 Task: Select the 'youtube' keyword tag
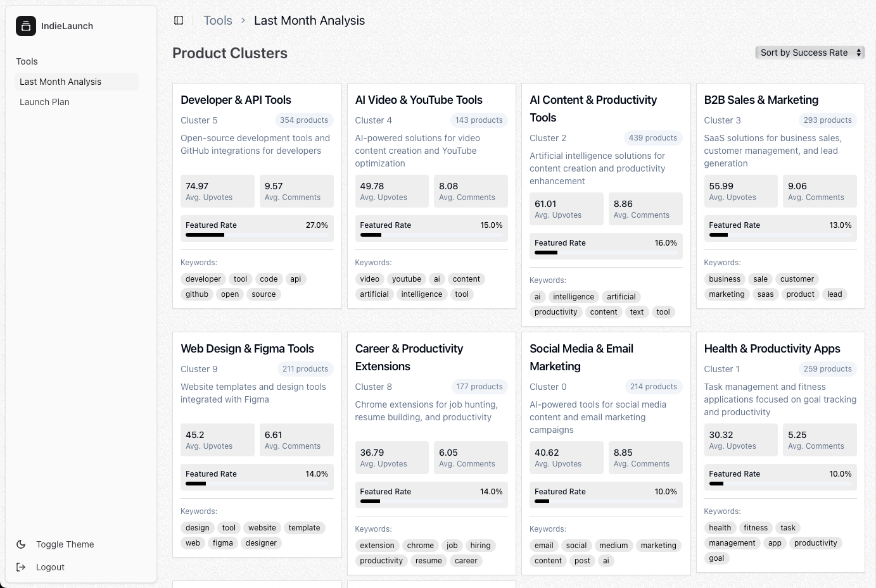pyautogui.click(x=407, y=279)
